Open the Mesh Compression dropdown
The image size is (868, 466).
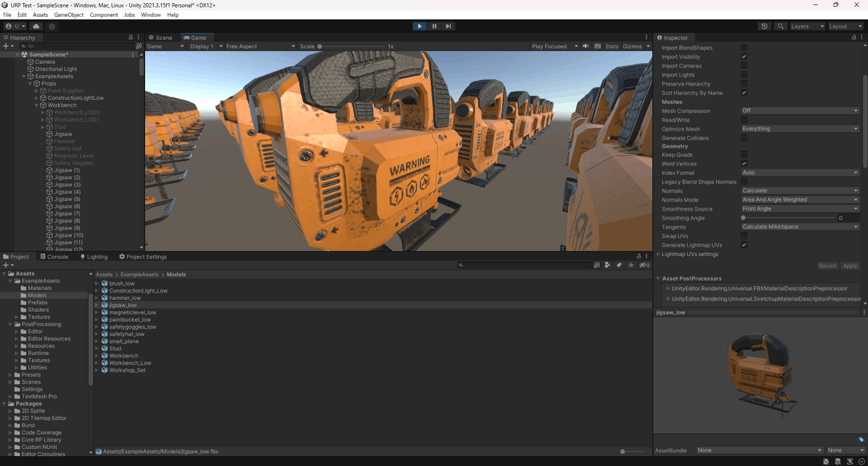800,111
